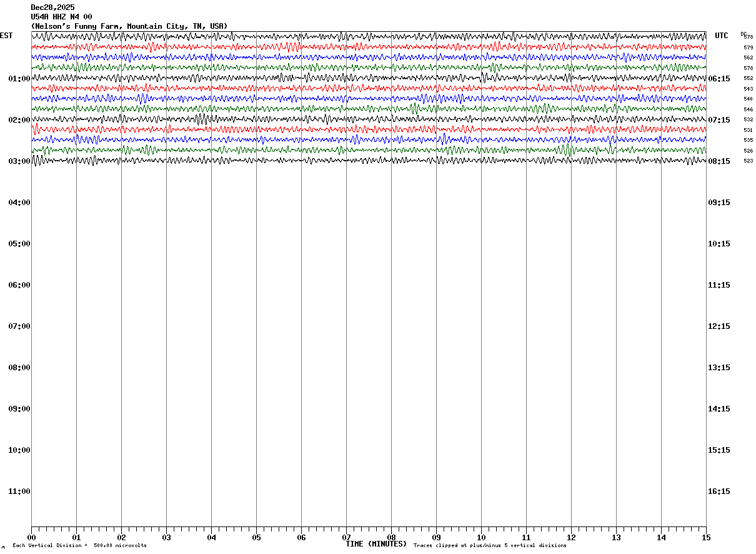This screenshot has width=756, height=554.
Task: Click the TIME (MINUTES) axis title
Action: tap(376, 544)
